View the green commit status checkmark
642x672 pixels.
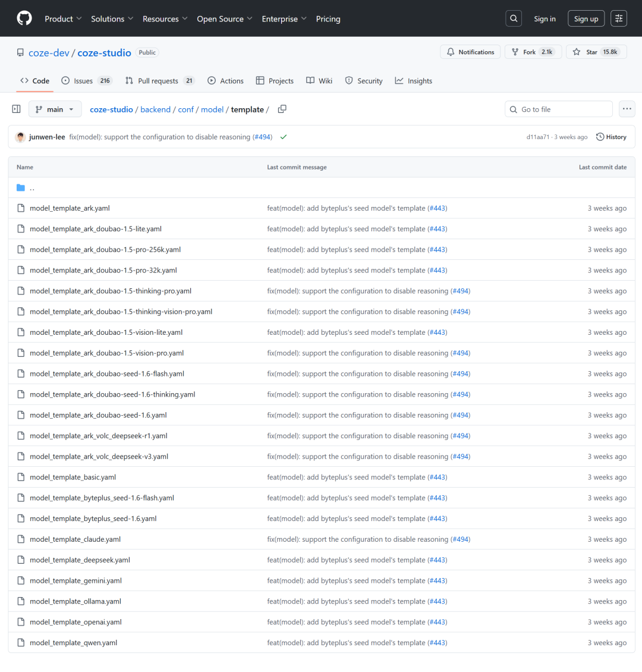pyautogui.click(x=283, y=137)
